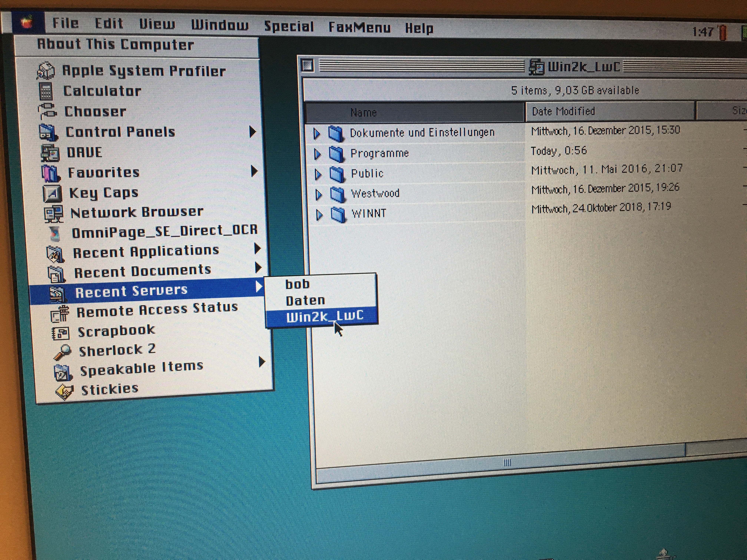Expand the WINNT folder triangle
This screenshot has width=747, height=560.
tap(319, 215)
